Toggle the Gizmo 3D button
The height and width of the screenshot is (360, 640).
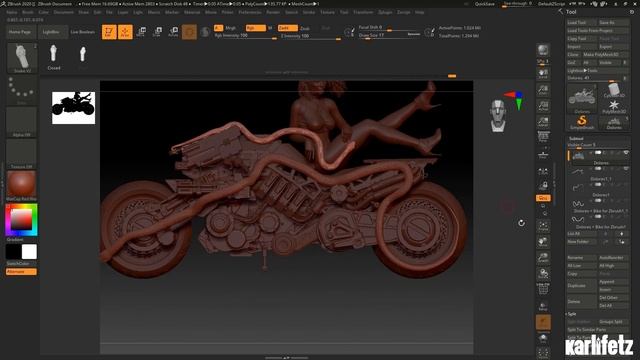pyautogui.click(x=189, y=32)
